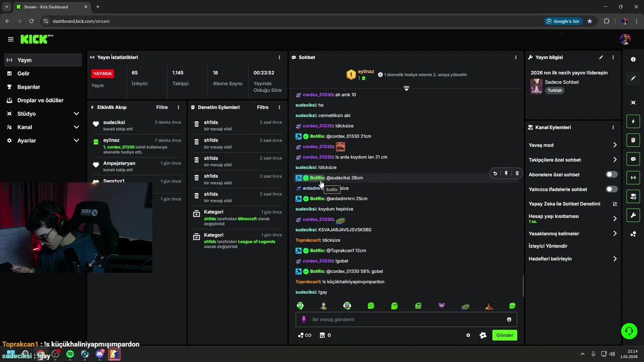Insert the purple heart quick emote
The height and width of the screenshot is (362, 644).
point(442,306)
